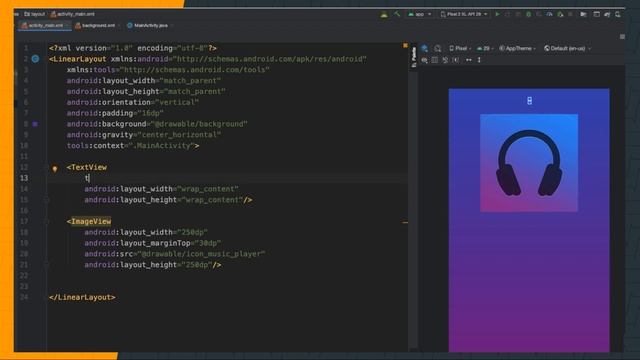Screen dimensions: 640x360
Task: Click the green Run app button
Action: tap(498, 14)
